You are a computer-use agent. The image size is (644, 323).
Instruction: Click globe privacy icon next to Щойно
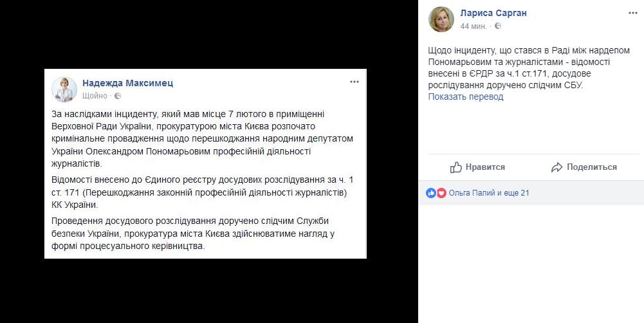click(x=117, y=96)
